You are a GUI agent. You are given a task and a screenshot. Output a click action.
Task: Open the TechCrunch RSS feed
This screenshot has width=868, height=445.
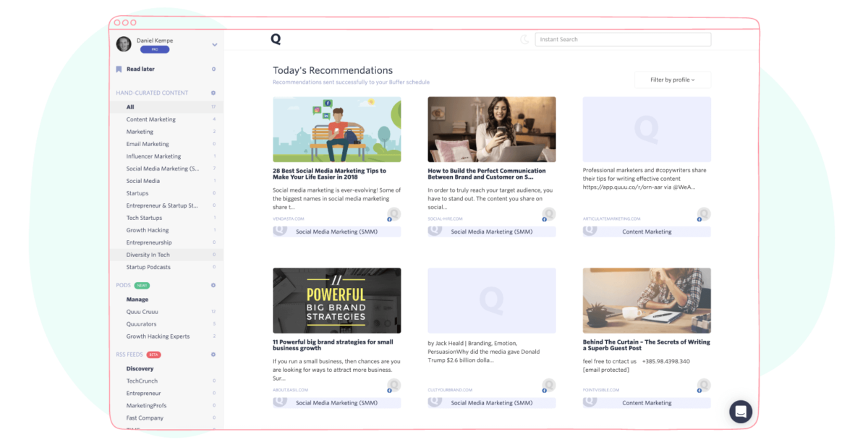pos(142,381)
